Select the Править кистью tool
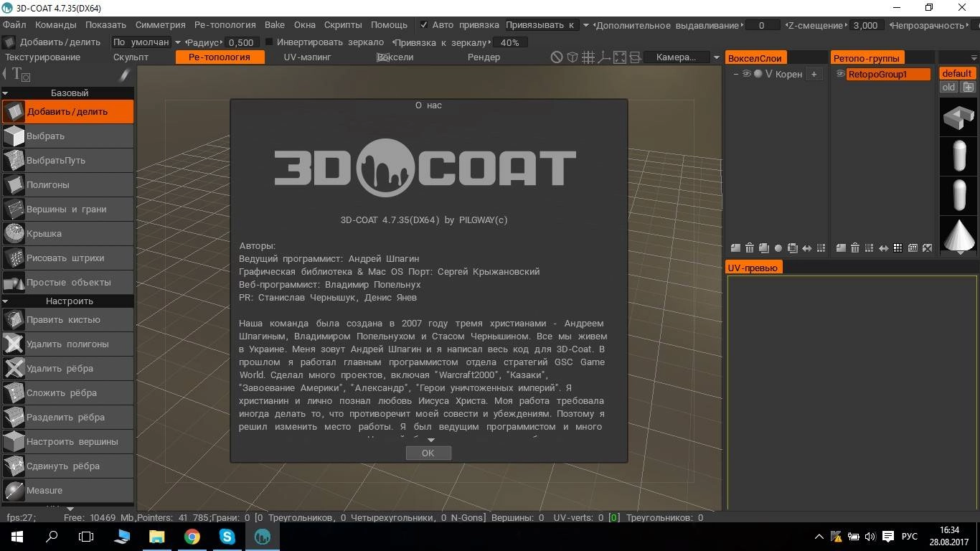980x551 pixels. (x=67, y=320)
